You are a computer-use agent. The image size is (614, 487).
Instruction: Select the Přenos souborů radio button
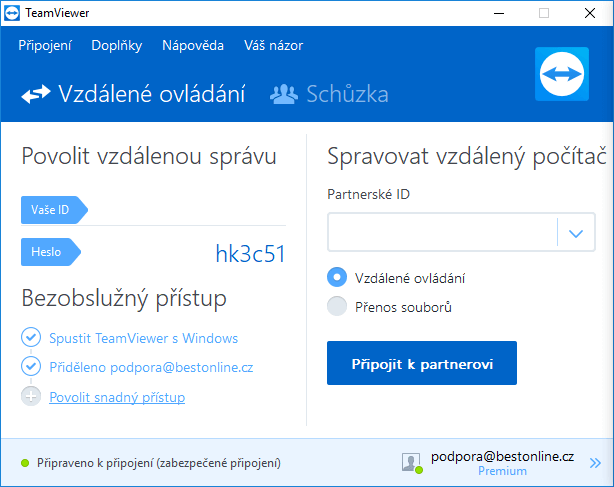point(337,306)
